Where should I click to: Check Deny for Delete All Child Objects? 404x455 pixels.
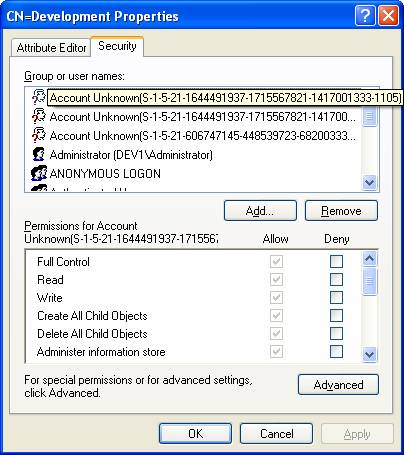(x=336, y=333)
